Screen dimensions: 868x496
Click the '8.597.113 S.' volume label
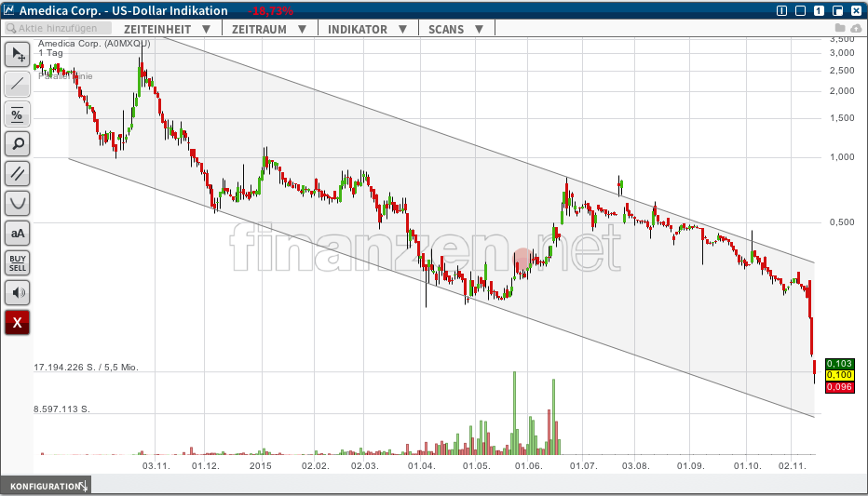[62, 409]
